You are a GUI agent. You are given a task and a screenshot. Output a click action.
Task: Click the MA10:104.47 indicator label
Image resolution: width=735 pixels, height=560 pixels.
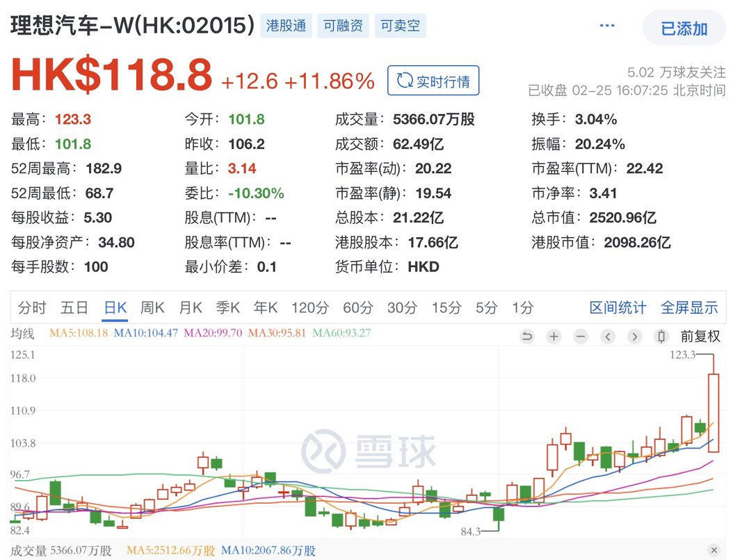[x=146, y=333]
